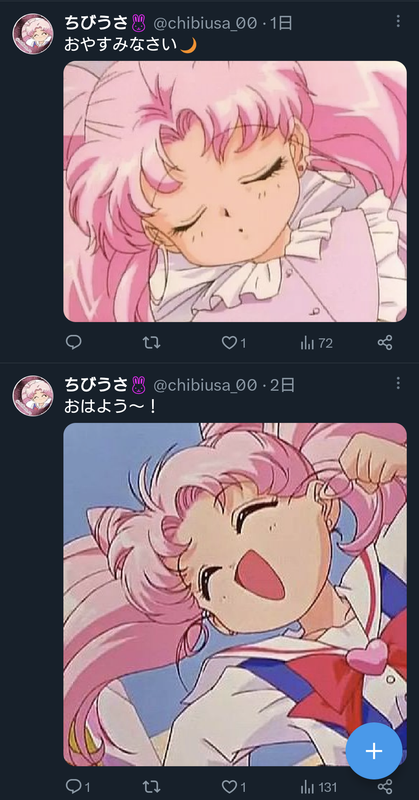Open @chibiusa_00 handle in first tweet
Image resolution: width=419 pixels, height=800 pixels.
pyautogui.click(x=205, y=23)
